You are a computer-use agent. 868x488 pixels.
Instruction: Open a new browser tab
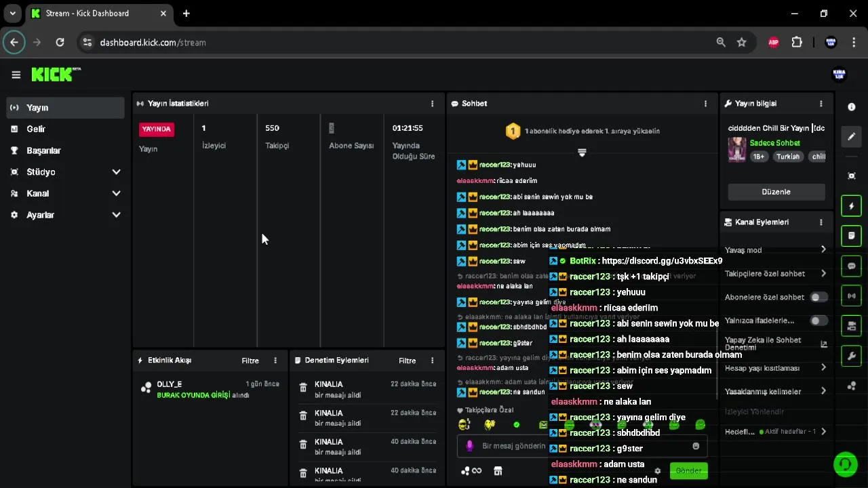click(186, 14)
